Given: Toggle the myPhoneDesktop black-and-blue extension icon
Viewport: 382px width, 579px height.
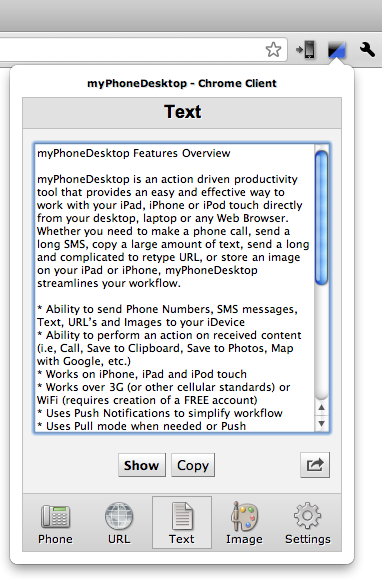Looking at the screenshot, I should [x=337, y=50].
